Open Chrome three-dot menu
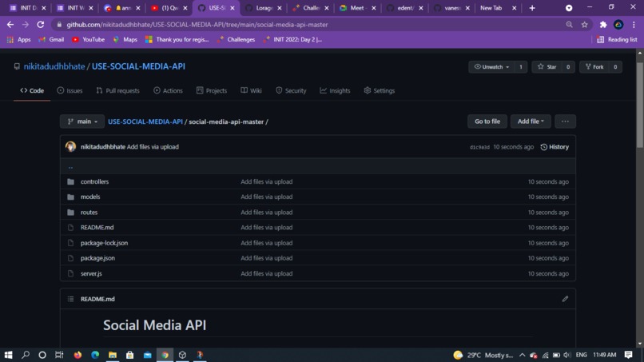This screenshot has height=362, width=644. [634, 25]
